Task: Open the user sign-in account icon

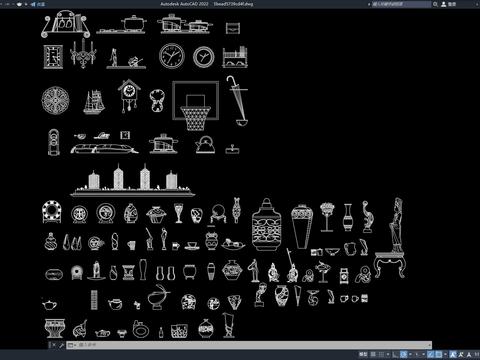Action: click(444, 4)
